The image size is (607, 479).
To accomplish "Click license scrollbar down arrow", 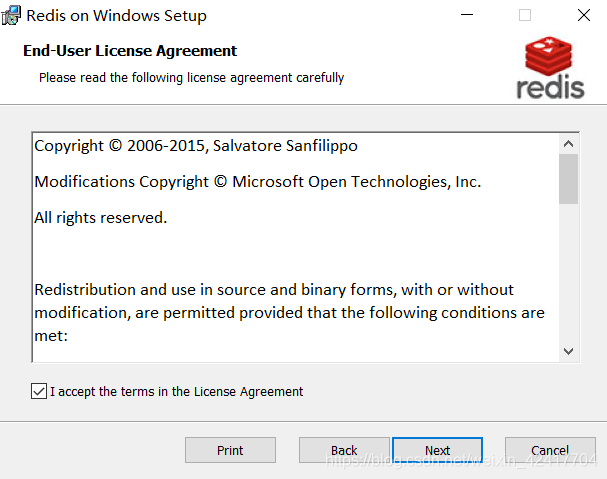I will tap(568, 351).
